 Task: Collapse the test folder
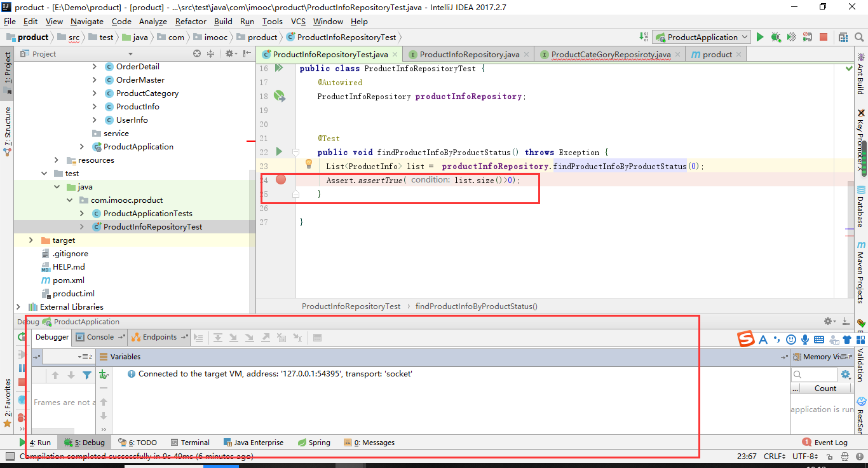click(x=43, y=173)
